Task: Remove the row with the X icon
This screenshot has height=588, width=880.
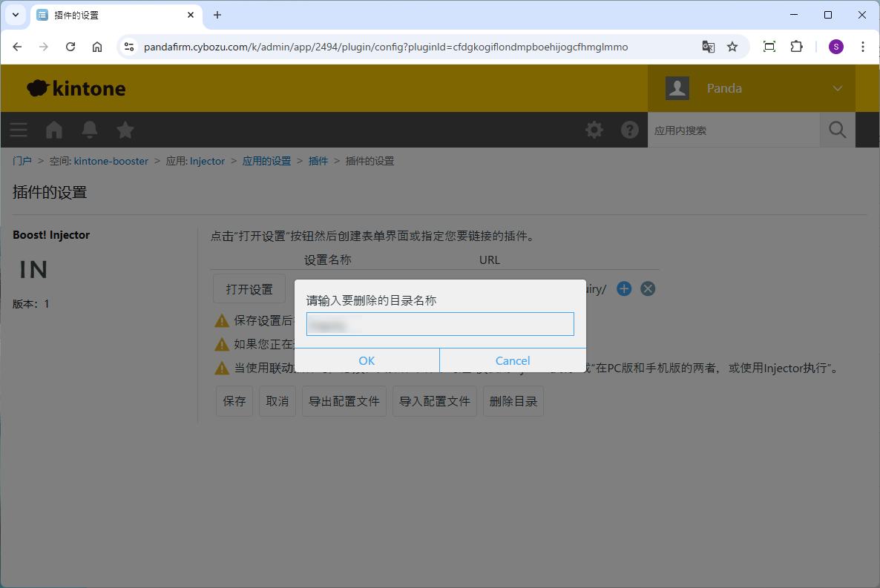Action: pos(648,289)
